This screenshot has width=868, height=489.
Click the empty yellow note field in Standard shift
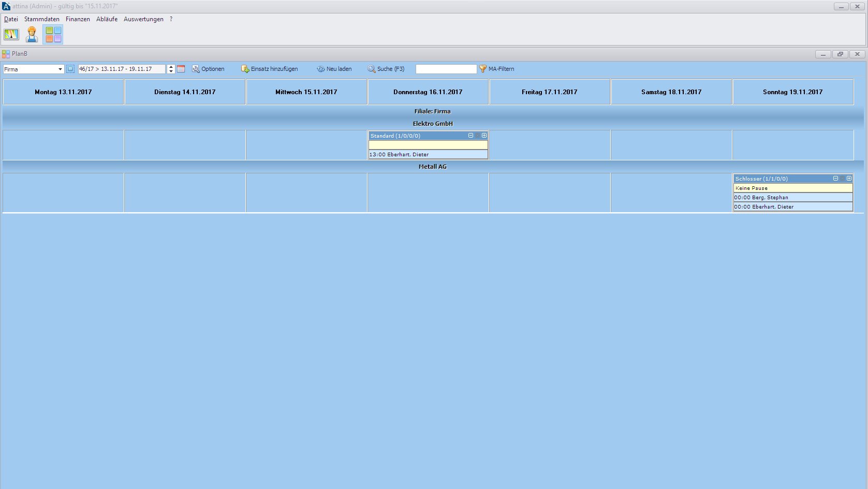coord(428,145)
